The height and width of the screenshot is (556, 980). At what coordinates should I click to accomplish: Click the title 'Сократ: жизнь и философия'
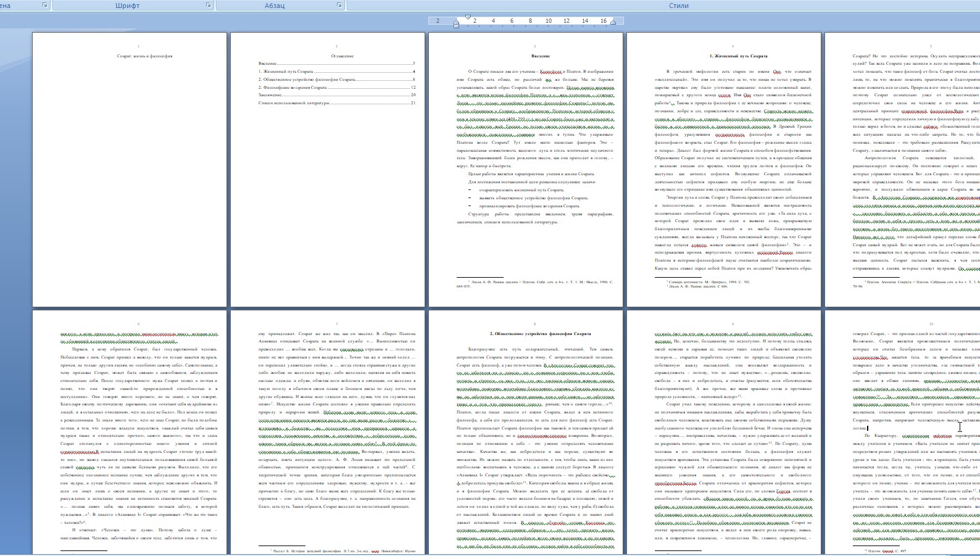point(145,56)
